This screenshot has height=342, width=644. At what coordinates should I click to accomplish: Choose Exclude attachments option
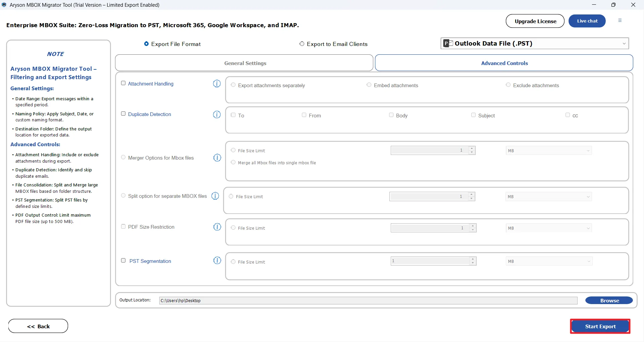click(x=508, y=85)
